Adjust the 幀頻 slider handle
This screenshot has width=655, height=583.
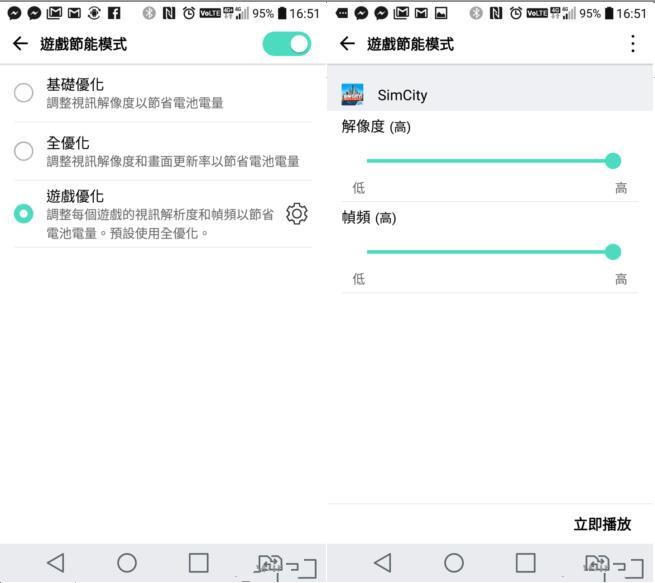coord(613,252)
